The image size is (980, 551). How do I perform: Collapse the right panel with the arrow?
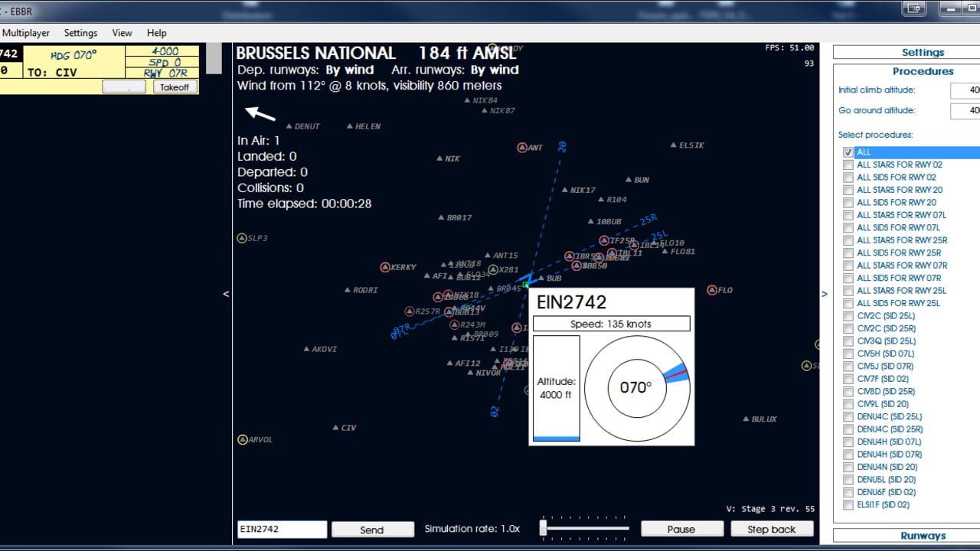(825, 294)
